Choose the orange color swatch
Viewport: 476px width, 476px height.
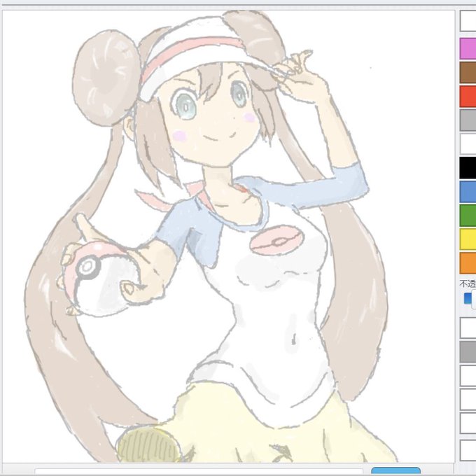pyautogui.click(x=468, y=263)
